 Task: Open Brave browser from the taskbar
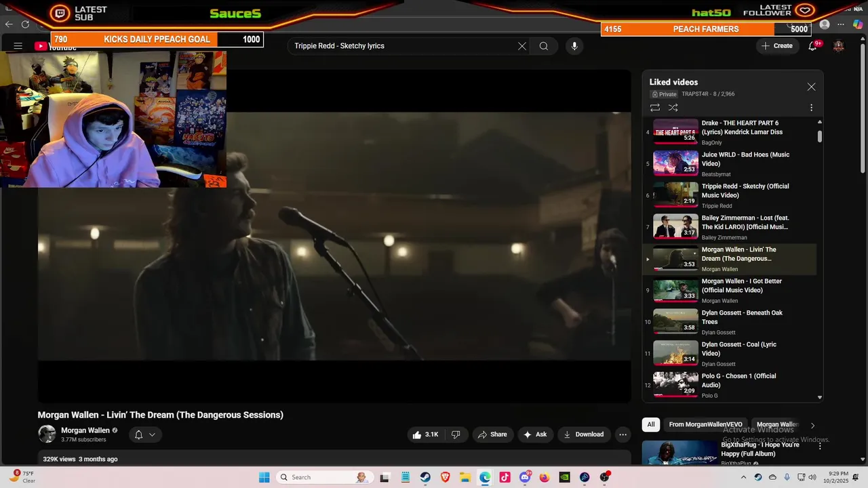coord(445,477)
